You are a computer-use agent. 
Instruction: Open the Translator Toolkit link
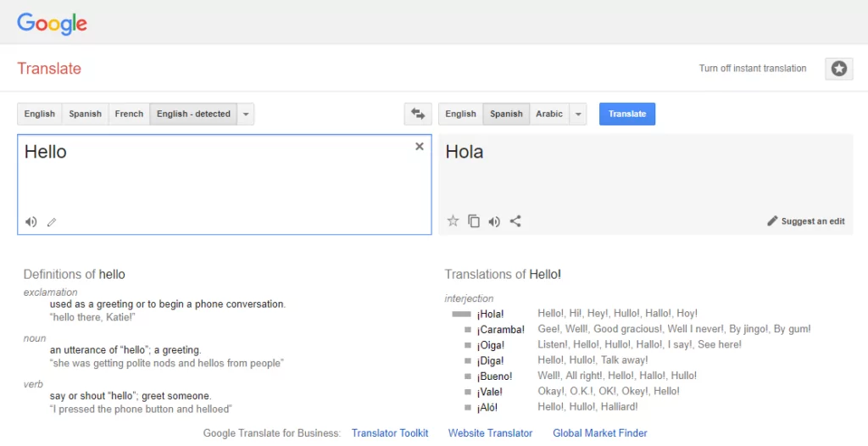(x=390, y=433)
